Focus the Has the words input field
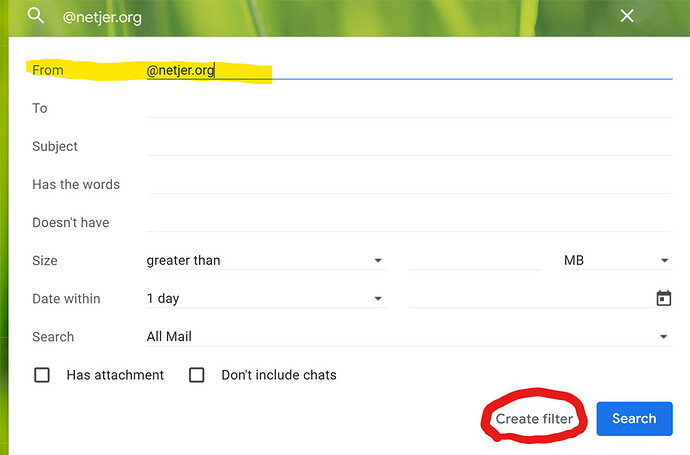Viewport: 690px width, 455px height. click(x=409, y=184)
